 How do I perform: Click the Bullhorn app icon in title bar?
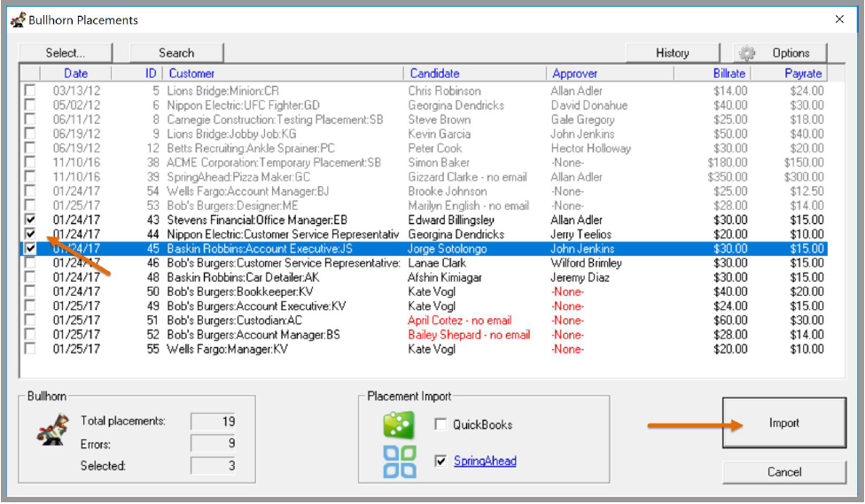pos(19,19)
